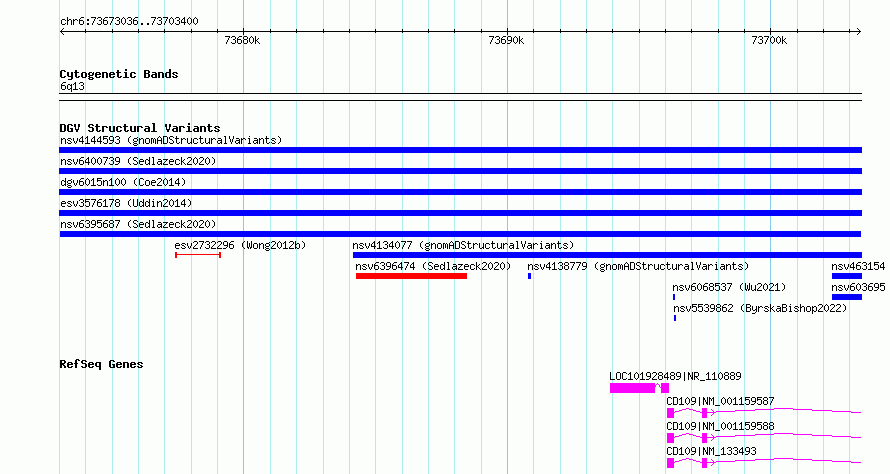Click the esv2732296 (Wong2012b) label

(240, 245)
